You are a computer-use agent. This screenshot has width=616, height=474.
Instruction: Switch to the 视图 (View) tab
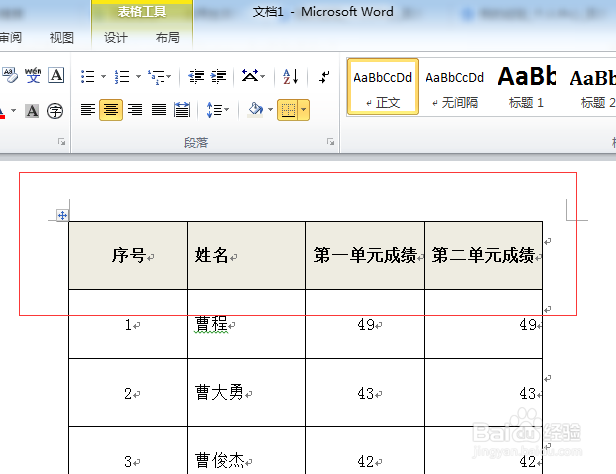click(x=62, y=38)
